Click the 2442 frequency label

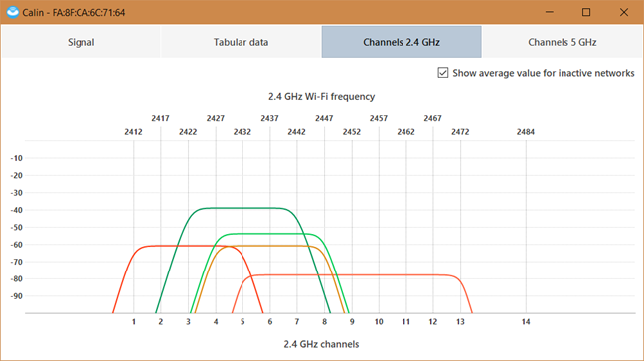(x=296, y=132)
